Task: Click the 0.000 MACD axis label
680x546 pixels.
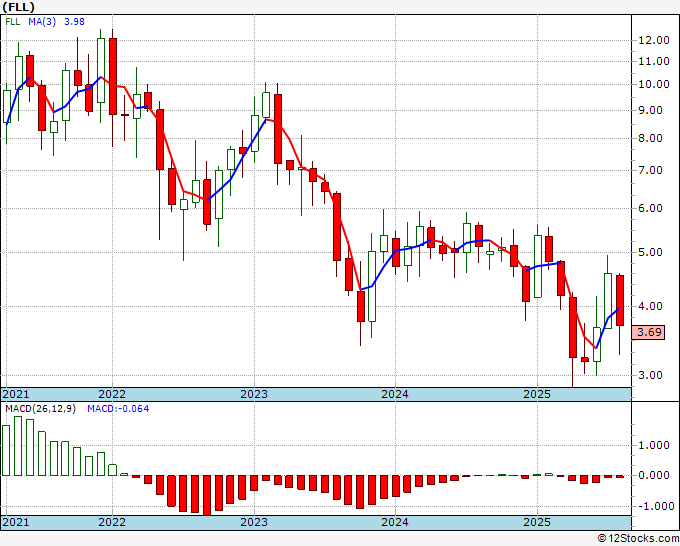Action: pos(654,475)
